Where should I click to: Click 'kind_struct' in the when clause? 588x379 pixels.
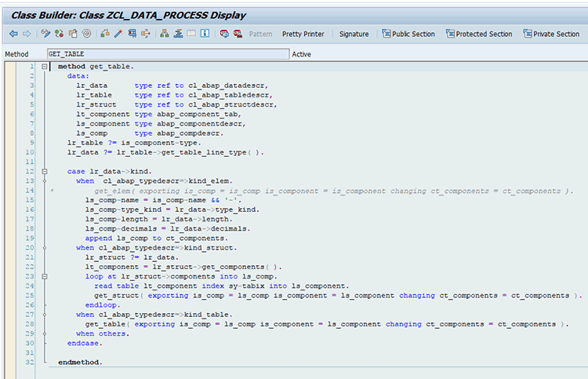(210, 248)
